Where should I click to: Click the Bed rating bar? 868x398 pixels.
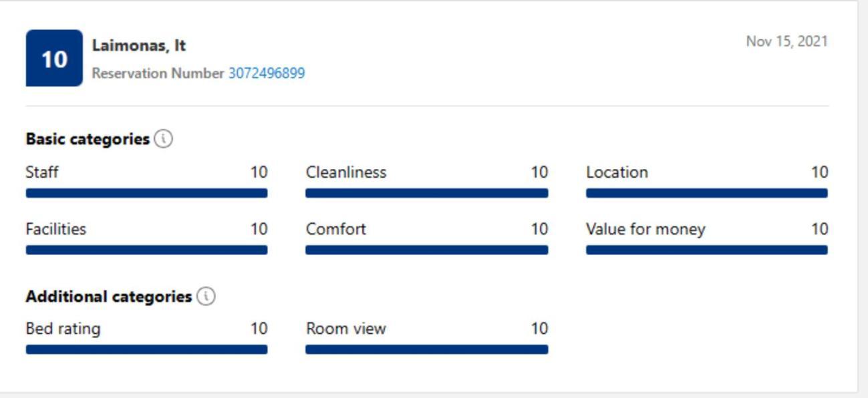point(146,349)
